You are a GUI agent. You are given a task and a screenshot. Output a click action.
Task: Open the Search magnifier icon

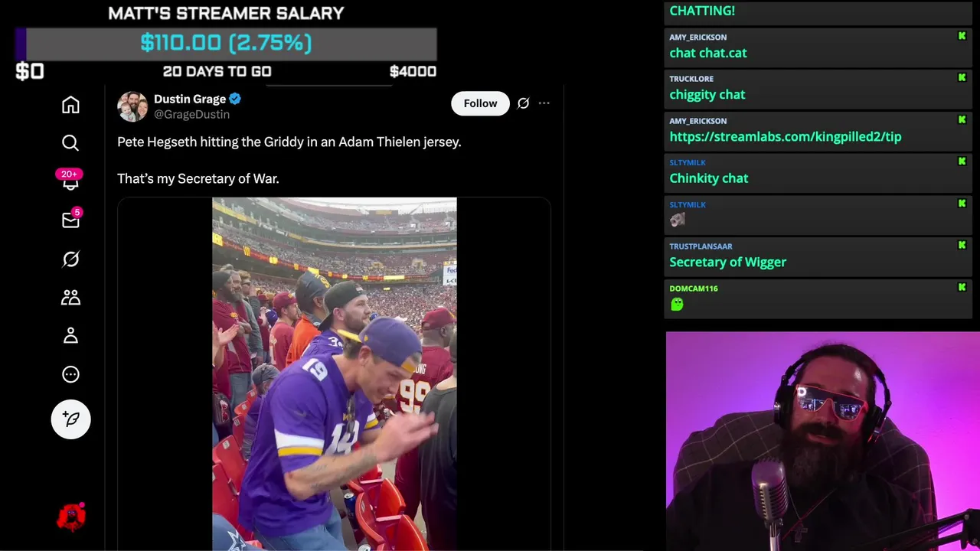(70, 143)
